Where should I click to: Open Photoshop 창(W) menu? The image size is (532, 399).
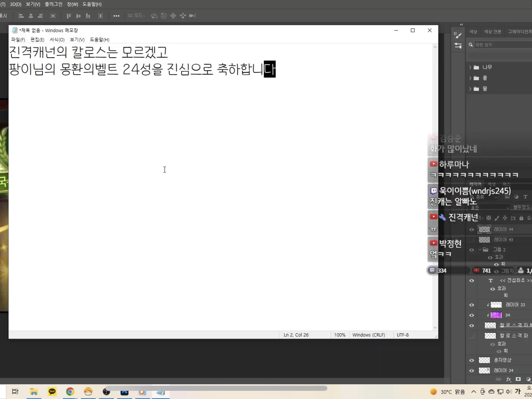coord(72,4)
